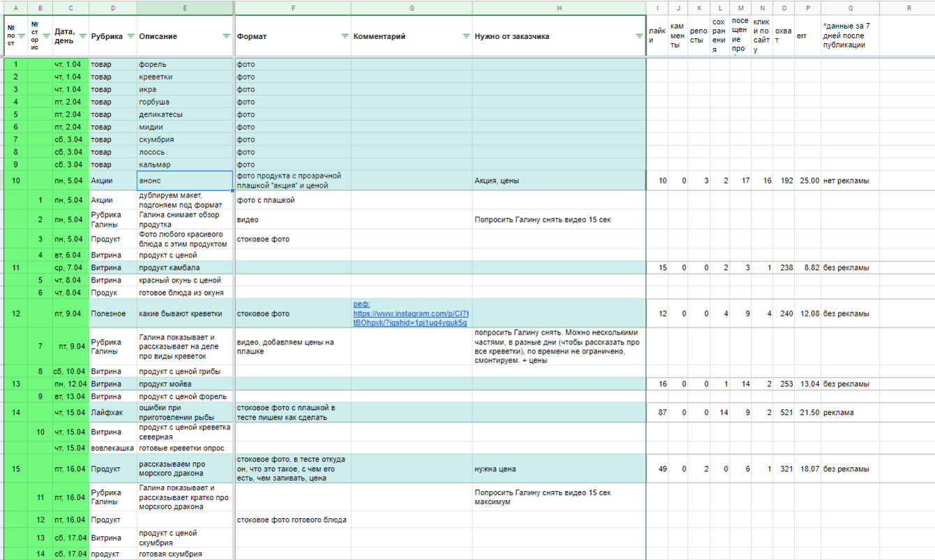The image size is (935, 560).
Task: Open the filter dropdown for Описание column
Action: coord(226,36)
